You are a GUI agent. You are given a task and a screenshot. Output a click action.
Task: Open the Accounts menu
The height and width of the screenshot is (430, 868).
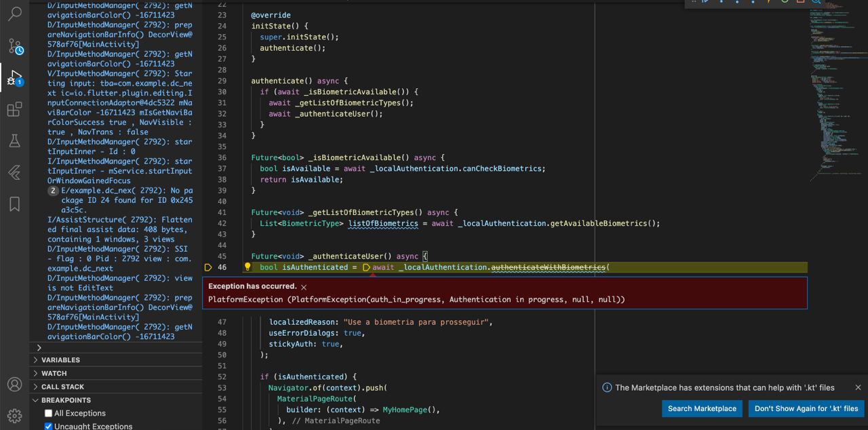14,384
